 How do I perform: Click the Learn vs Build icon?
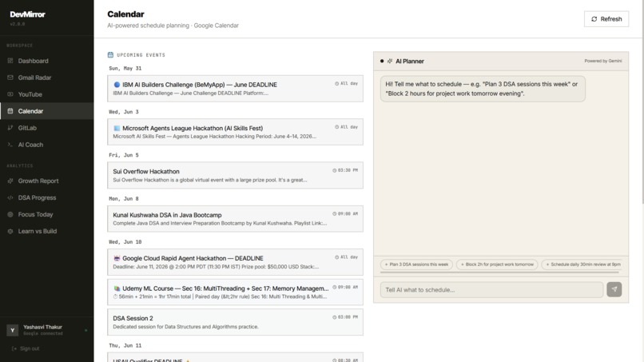point(10,231)
